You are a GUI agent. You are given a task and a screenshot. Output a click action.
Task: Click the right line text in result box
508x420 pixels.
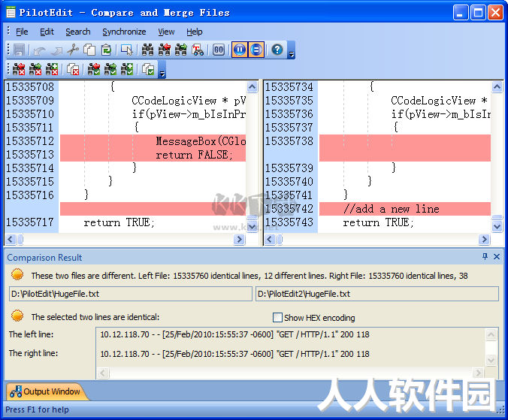click(234, 354)
